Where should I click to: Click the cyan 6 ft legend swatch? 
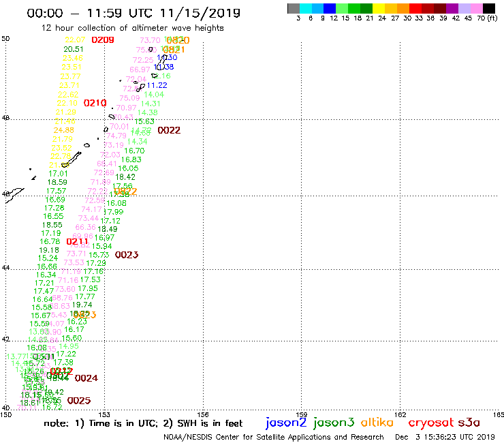(306, 9)
